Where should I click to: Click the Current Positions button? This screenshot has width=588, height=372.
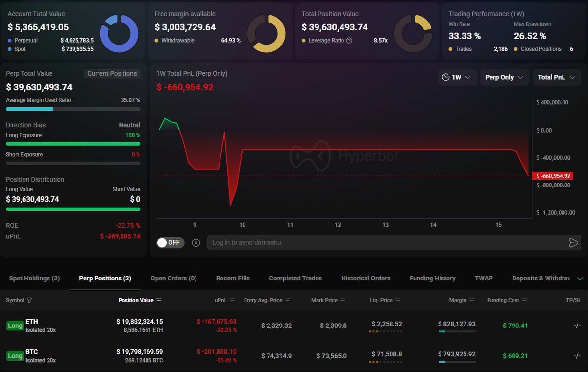[112, 73]
